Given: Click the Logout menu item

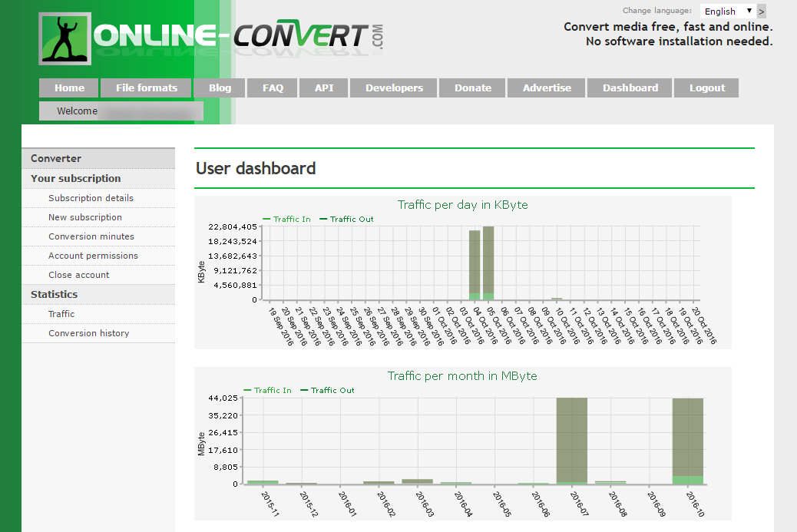Looking at the screenshot, I should tap(707, 88).
